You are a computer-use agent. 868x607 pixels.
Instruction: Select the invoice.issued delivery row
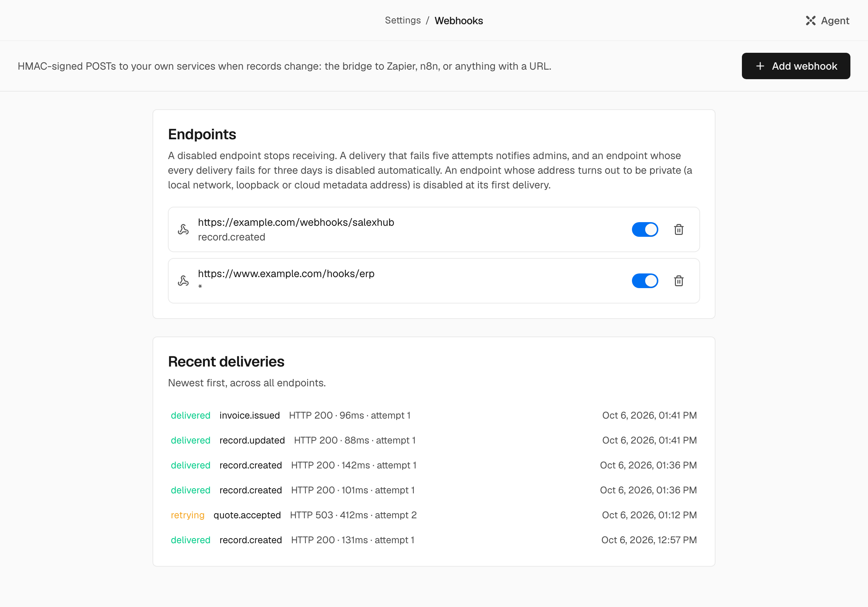(x=434, y=415)
